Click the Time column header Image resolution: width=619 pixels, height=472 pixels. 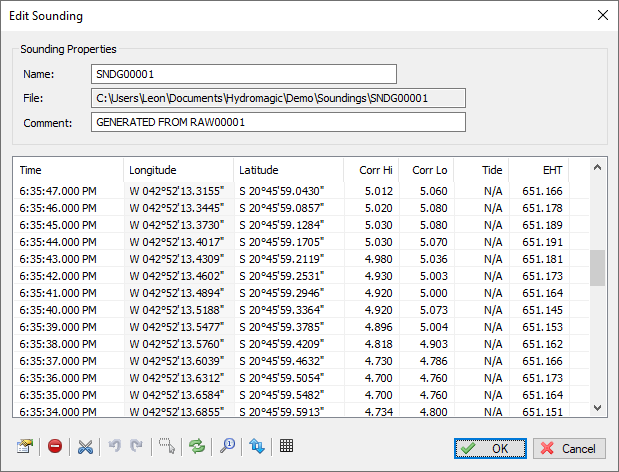pyautogui.click(x=68, y=170)
